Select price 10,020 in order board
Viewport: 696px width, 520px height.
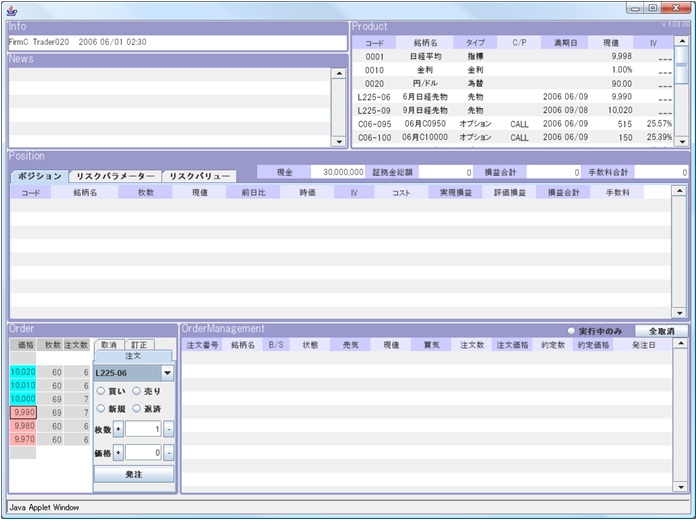pos(23,372)
